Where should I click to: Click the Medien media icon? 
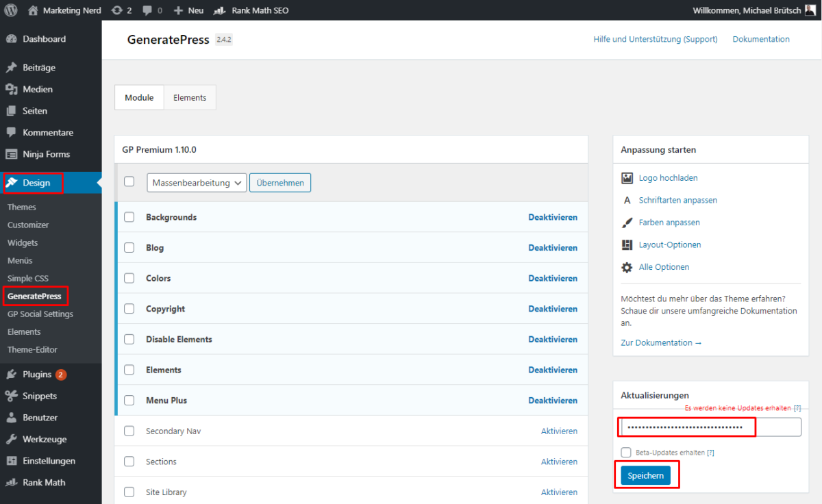(11, 89)
